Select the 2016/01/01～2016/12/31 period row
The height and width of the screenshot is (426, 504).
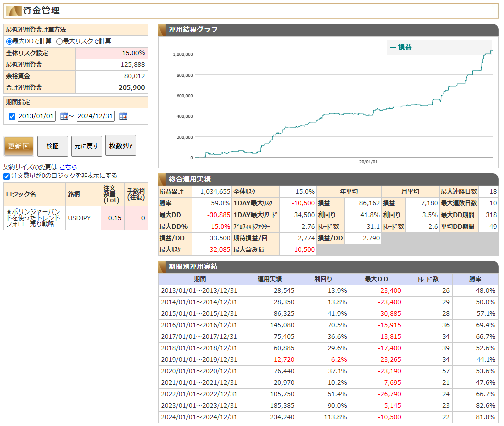329,325
